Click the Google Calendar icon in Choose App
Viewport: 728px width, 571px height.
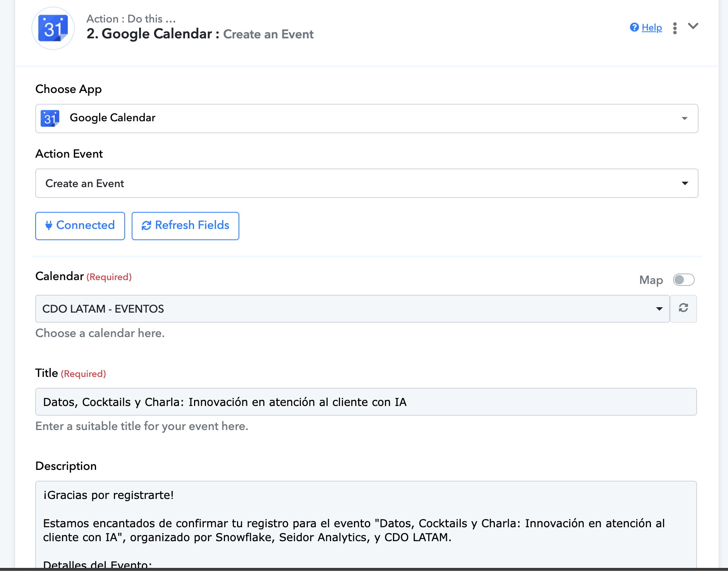click(x=50, y=118)
